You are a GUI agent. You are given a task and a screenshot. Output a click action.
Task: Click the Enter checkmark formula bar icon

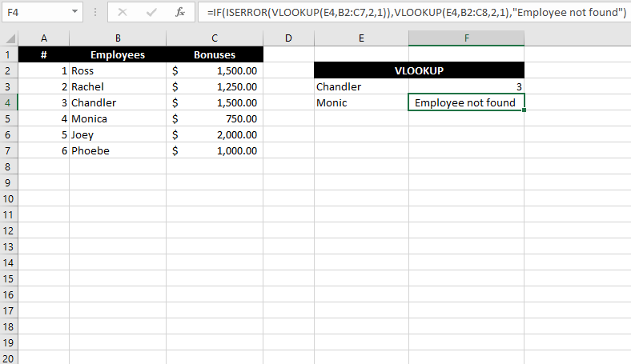coord(151,13)
